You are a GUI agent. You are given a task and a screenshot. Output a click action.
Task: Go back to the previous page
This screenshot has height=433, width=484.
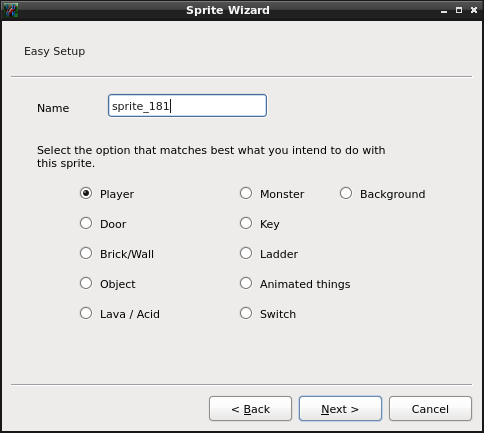(x=250, y=409)
